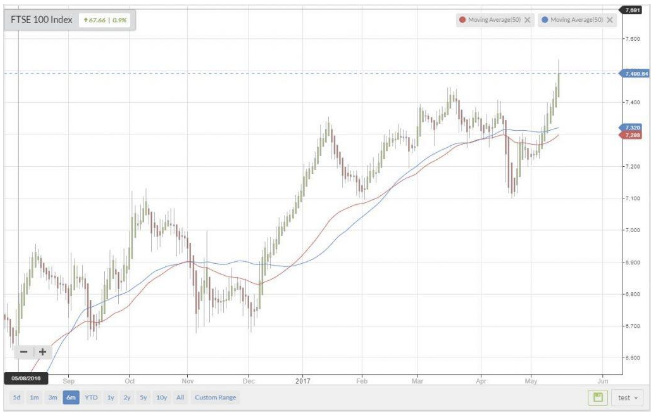Viewport: 654px width, 415px height.
Task: Click the Oct label on time axis
Action: coord(130,381)
